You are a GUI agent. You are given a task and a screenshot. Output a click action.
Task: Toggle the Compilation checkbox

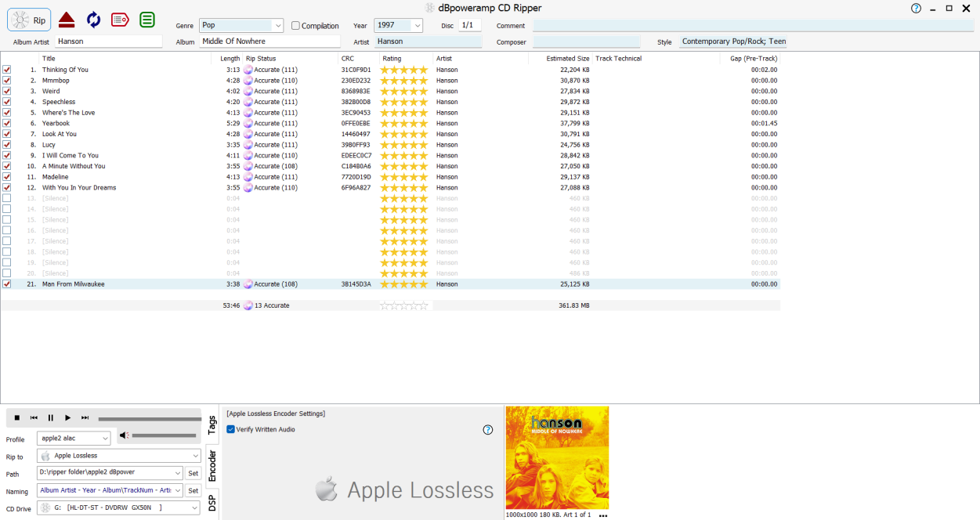295,26
